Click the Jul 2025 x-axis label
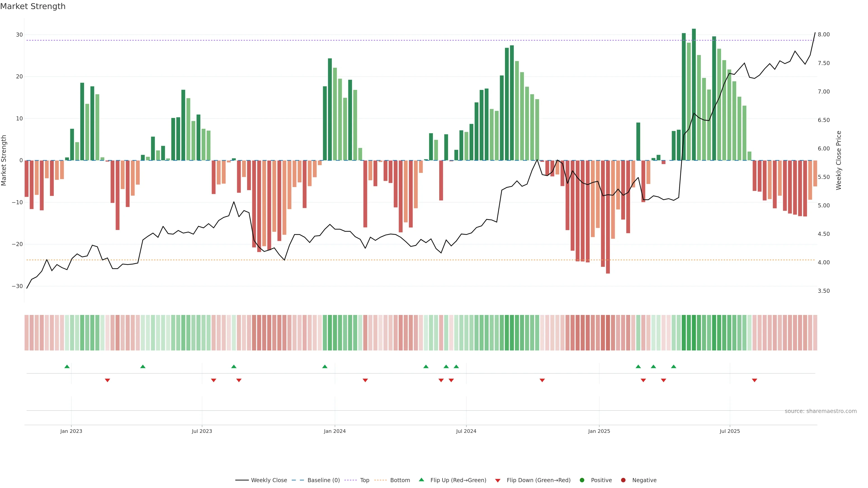The height and width of the screenshot is (488, 868). click(729, 431)
